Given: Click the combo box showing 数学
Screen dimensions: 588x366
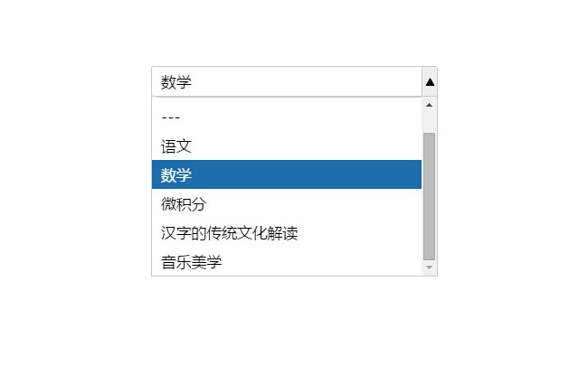Looking at the screenshot, I should tap(287, 81).
